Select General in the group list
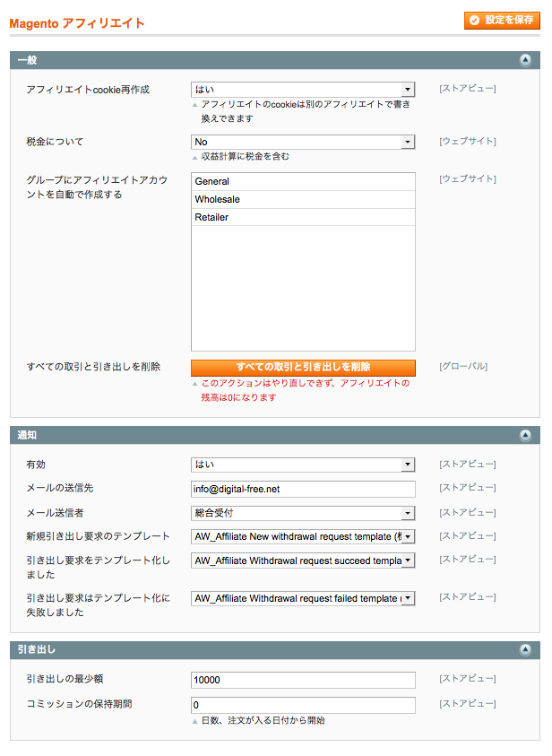 tap(303, 181)
